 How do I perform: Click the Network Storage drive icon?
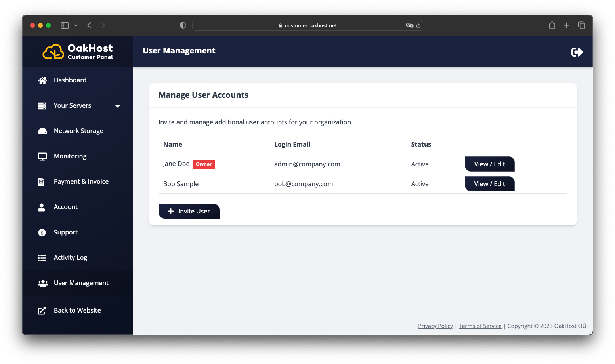42,131
